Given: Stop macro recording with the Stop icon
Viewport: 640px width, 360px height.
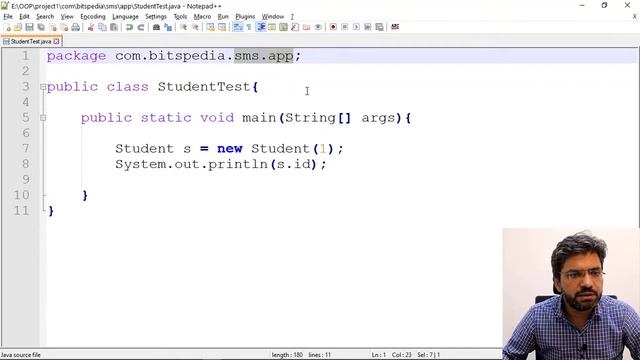Looking at the screenshot, I should [x=344, y=27].
